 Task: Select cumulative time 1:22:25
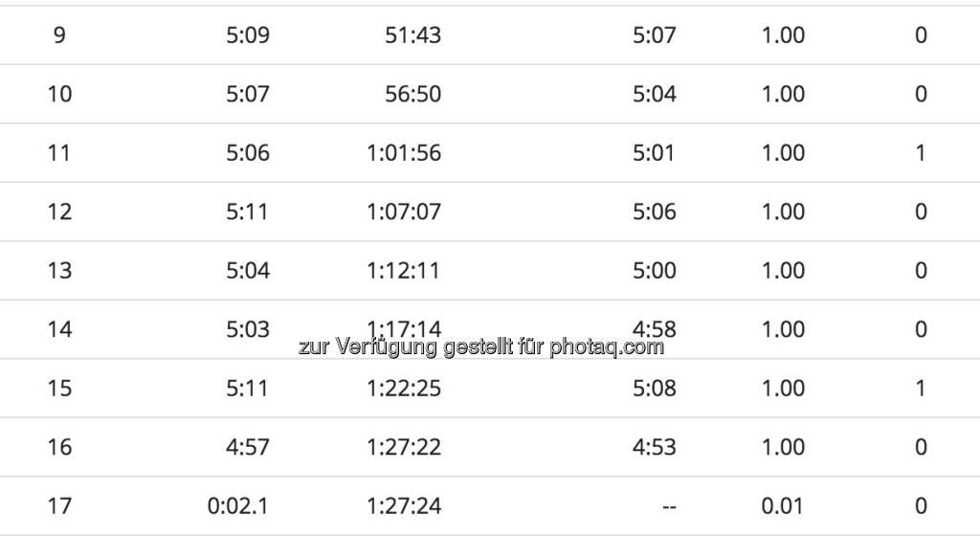[x=404, y=389]
